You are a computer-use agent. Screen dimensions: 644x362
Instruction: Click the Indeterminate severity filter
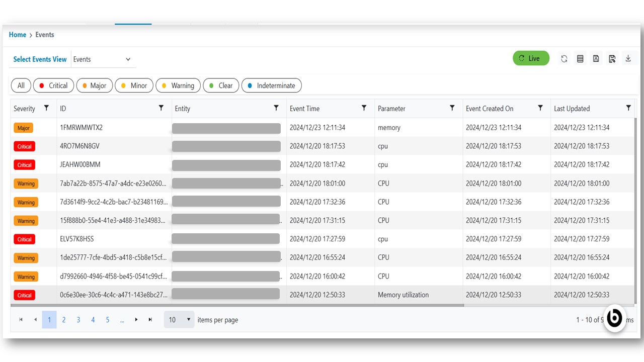pos(272,85)
